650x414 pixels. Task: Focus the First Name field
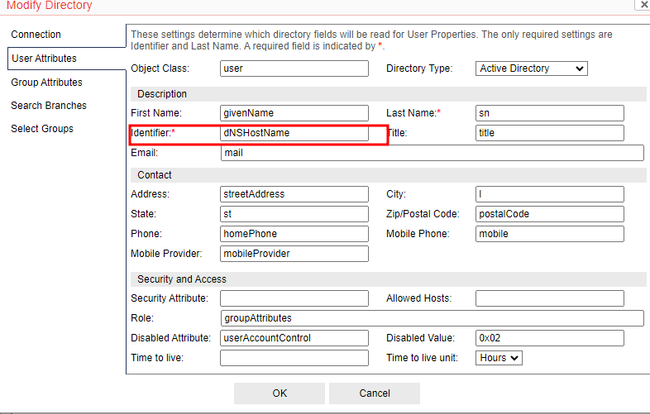pos(294,113)
